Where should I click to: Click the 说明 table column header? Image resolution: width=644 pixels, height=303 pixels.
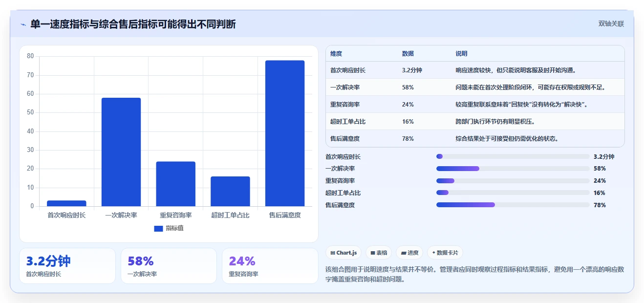click(x=462, y=53)
